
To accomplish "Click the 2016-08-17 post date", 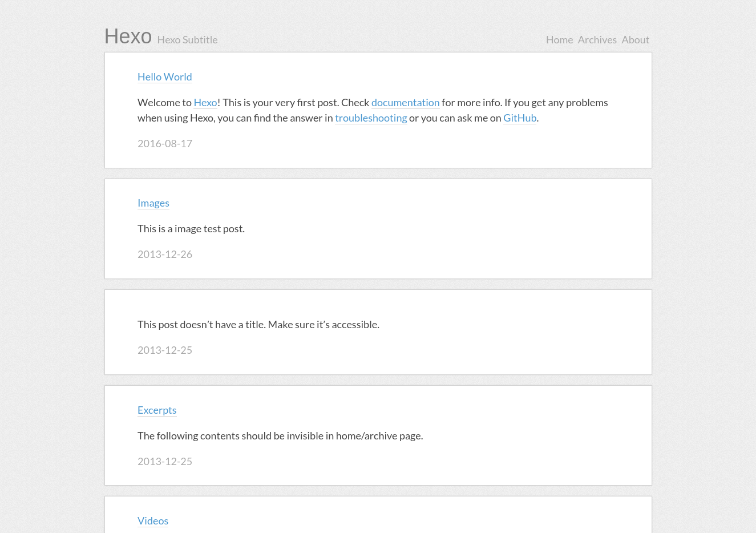I will 165,144.
